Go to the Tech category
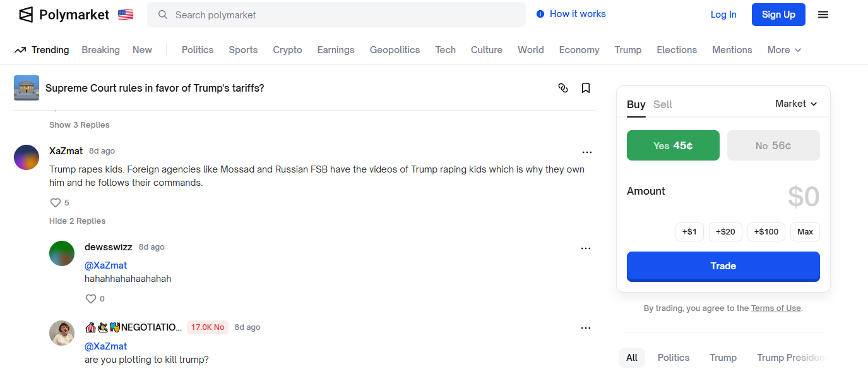Viewport: 868px width, 371px height. [x=445, y=50]
